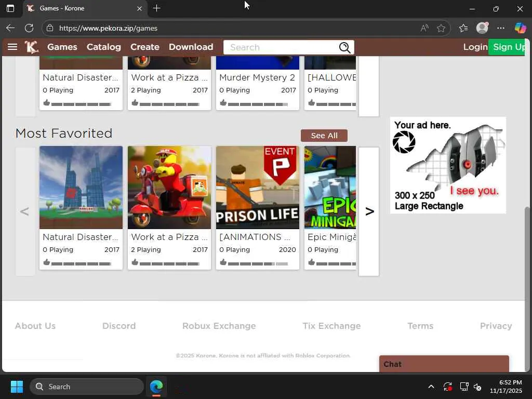Show previous Most Favorited games arrow
532x399 pixels.
point(25,211)
